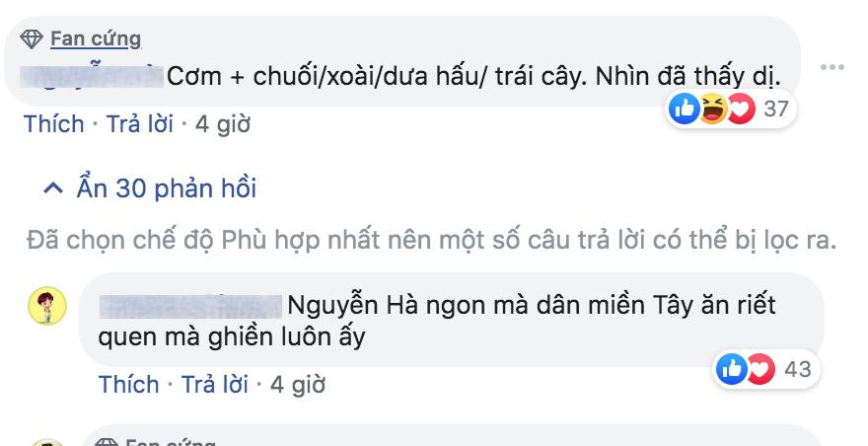
Task: Click Ẩn 30 phản hồi to hide replies
Action: (167, 188)
